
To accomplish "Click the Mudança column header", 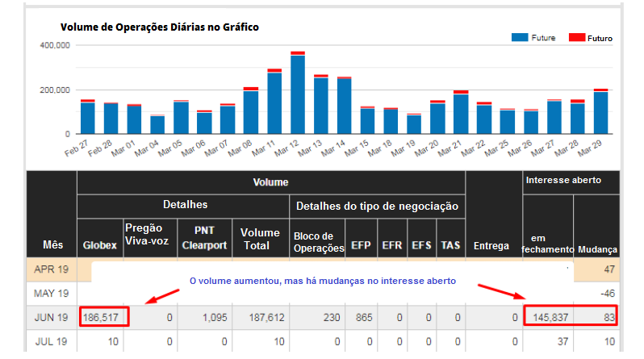I will 596,249.
